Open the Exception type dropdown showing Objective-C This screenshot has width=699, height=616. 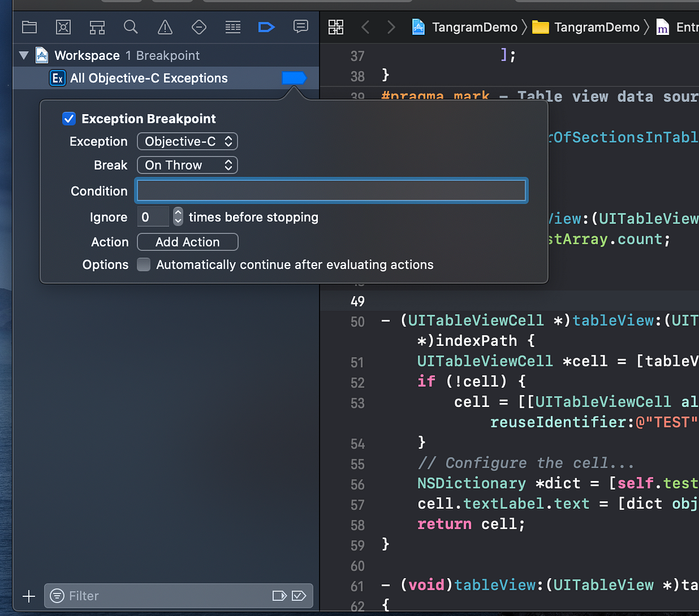click(187, 141)
